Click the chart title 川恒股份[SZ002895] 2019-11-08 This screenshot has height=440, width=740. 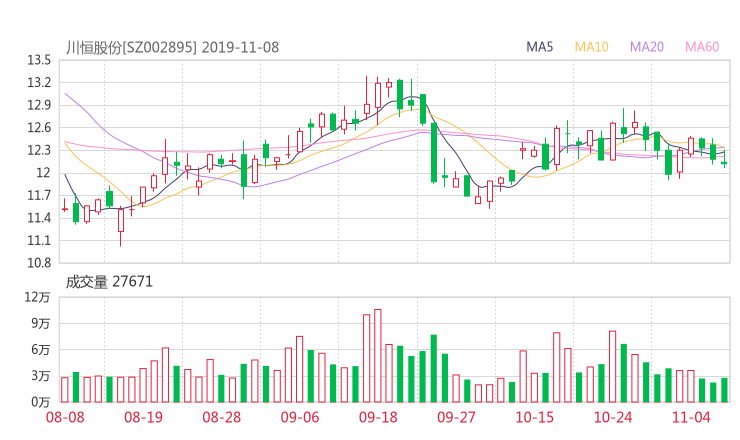point(172,47)
